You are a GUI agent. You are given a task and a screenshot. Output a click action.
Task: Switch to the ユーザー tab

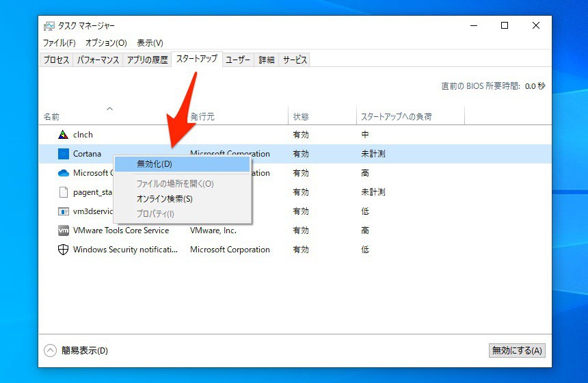click(x=238, y=60)
